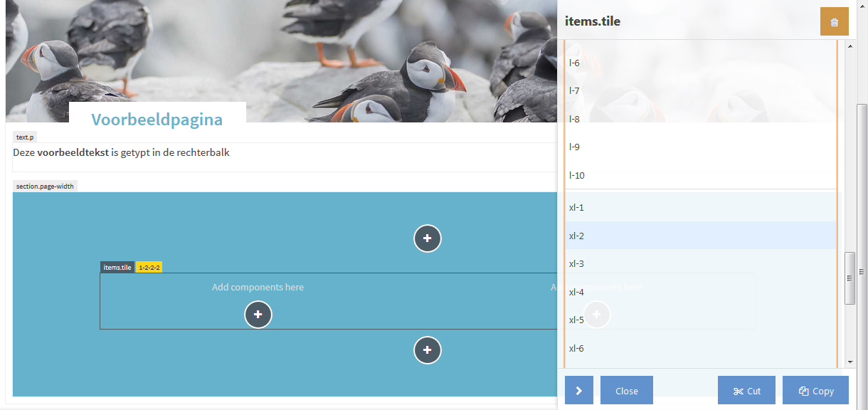The width and height of the screenshot is (868, 410).
Task: Click the orange trash delete icon
Action: 835,21
